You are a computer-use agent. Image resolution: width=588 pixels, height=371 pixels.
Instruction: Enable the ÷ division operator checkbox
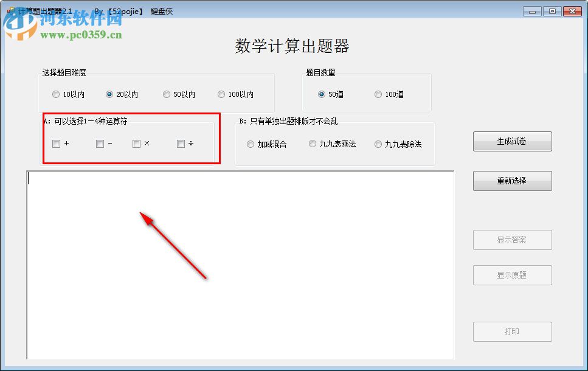click(x=180, y=144)
